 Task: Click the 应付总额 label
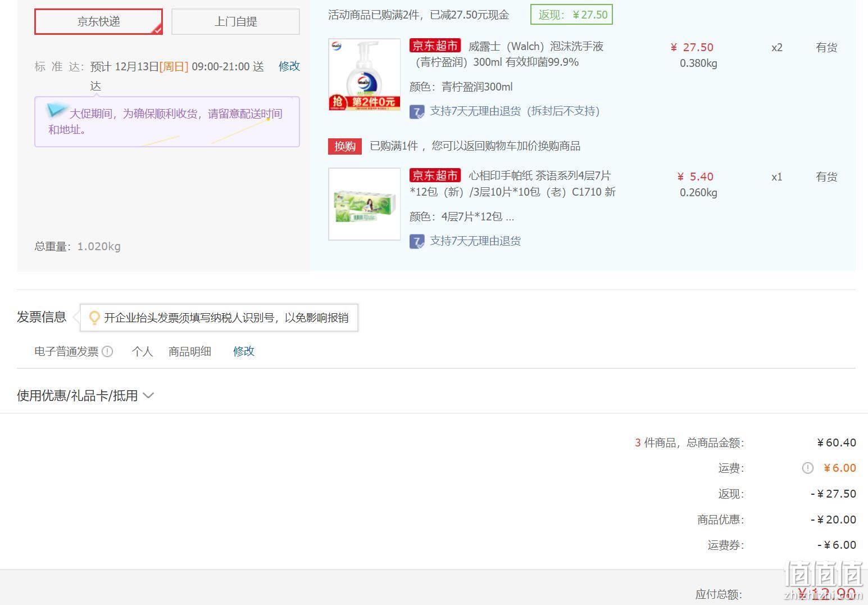pyautogui.click(x=719, y=594)
